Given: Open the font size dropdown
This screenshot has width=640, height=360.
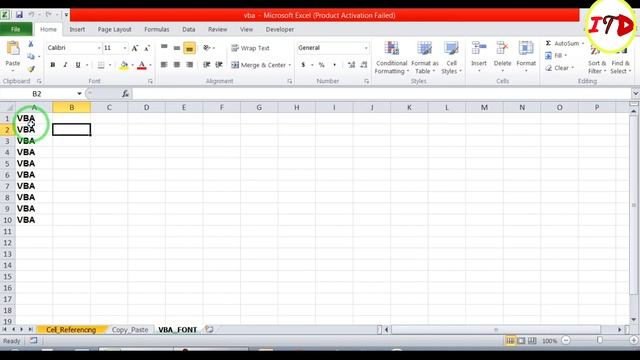Looking at the screenshot, I should pyautogui.click(x=125, y=48).
